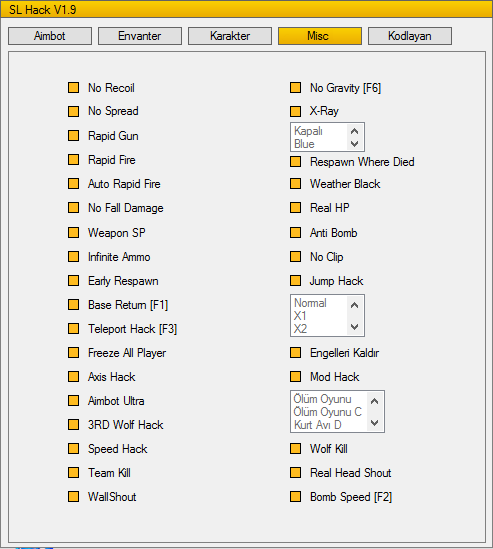The height and width of the screenshot is (549, 493).
Task: Click Mod Hack list up arrow
Action: point(374,401)
